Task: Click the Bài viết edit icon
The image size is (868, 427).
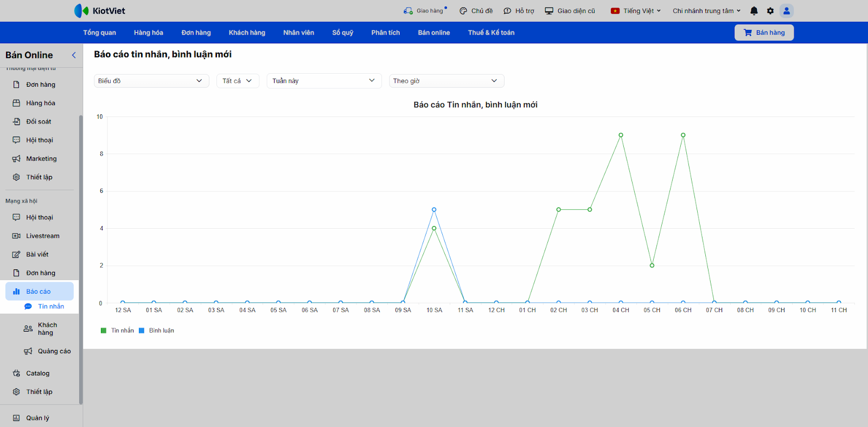Action: click(16, 255)
